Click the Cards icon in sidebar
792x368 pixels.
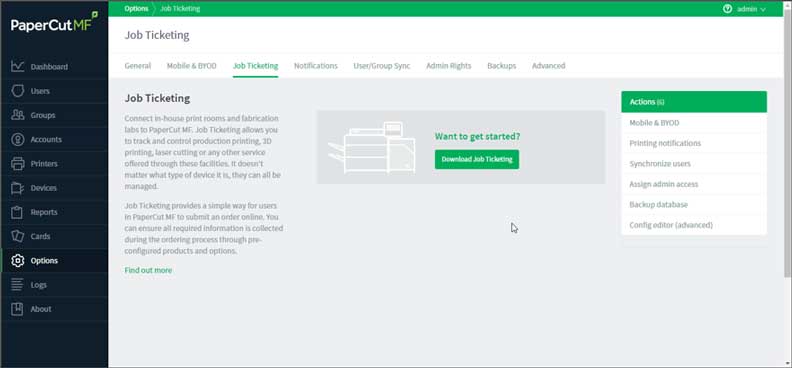coord(18,236)
